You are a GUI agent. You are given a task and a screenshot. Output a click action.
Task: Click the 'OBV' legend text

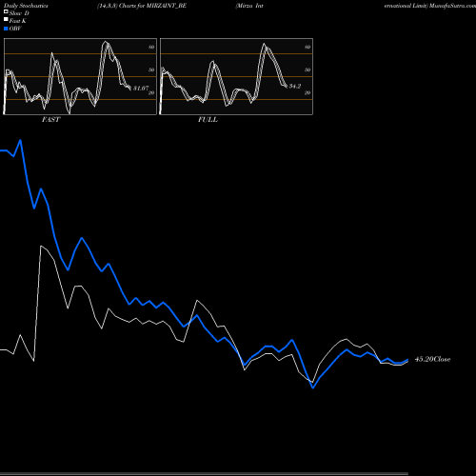pos(15,29)
